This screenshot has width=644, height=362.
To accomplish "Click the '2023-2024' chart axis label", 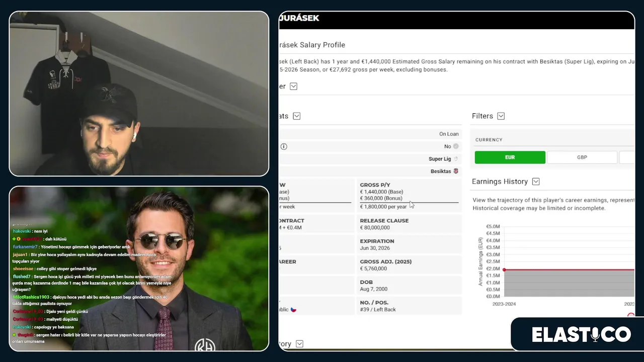I will [x=504, y=304].
